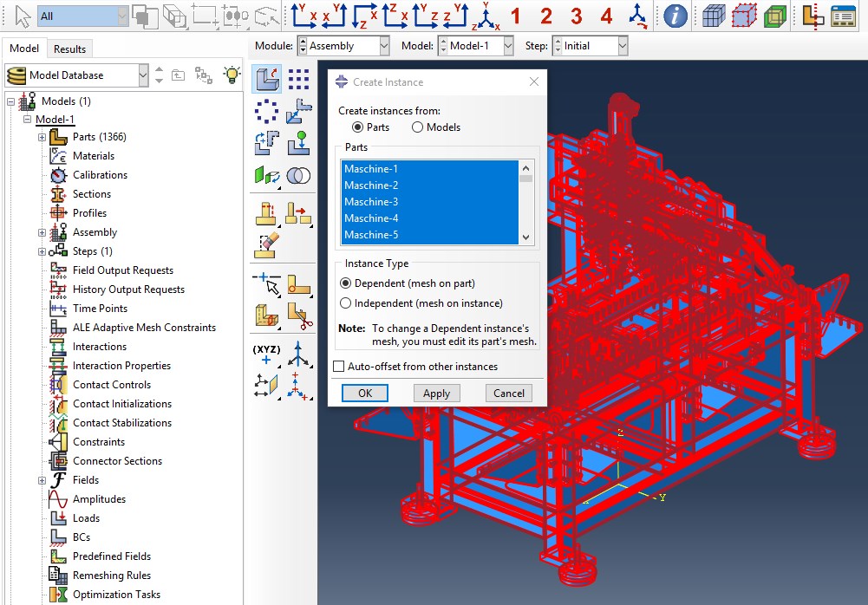868x605 pixels.
Task: Select Interactions in the model tree
Action: tap(100, 347)
